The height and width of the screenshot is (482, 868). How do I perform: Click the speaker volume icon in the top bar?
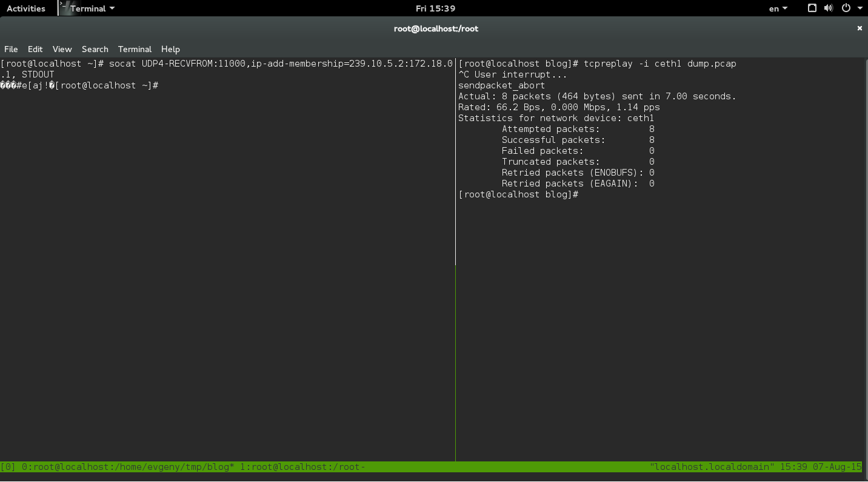pos(828,8)
